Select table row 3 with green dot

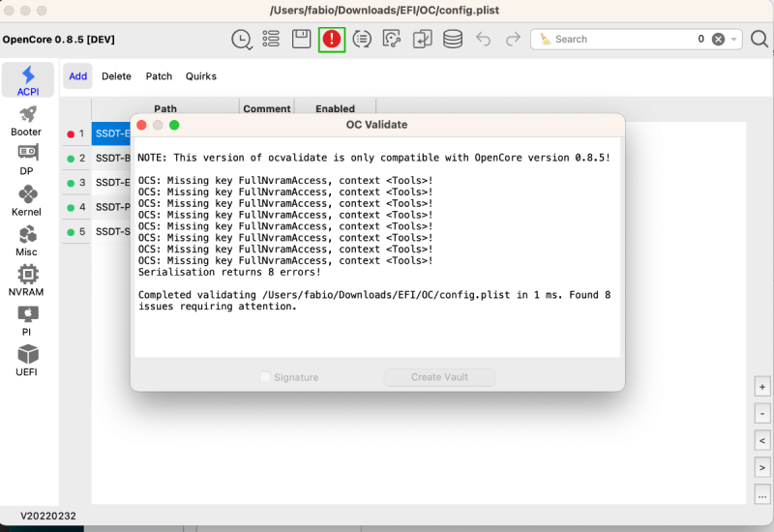pos(97,183)
